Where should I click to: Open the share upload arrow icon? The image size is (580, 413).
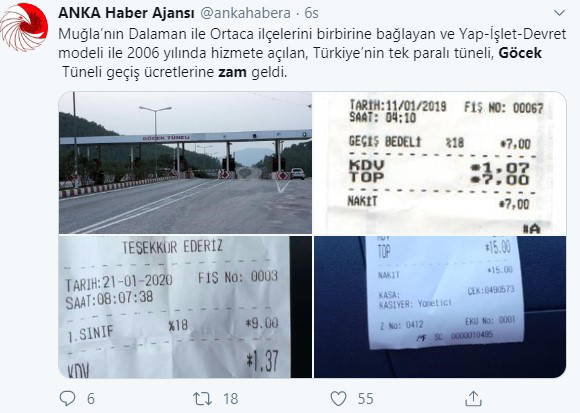point(473,398)
